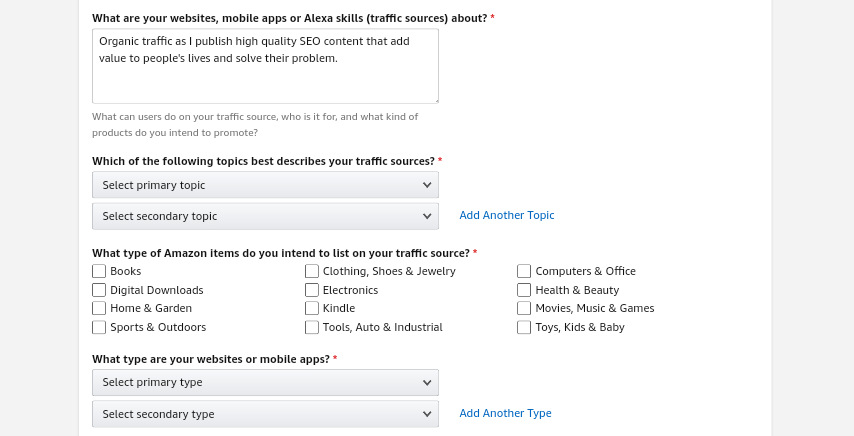Tick Movies, Music & Games

point(524,308)
